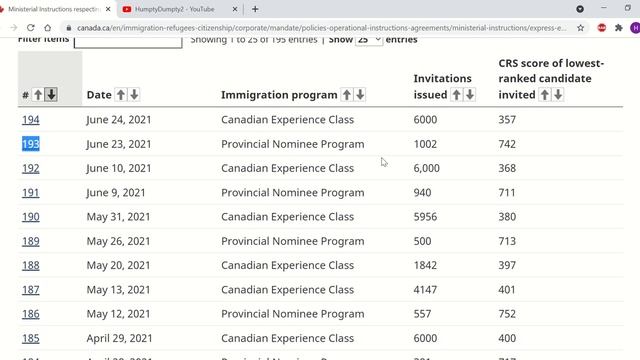Go to browser home page
Screen dimensions: 640x360
click(x=48, y=28)
